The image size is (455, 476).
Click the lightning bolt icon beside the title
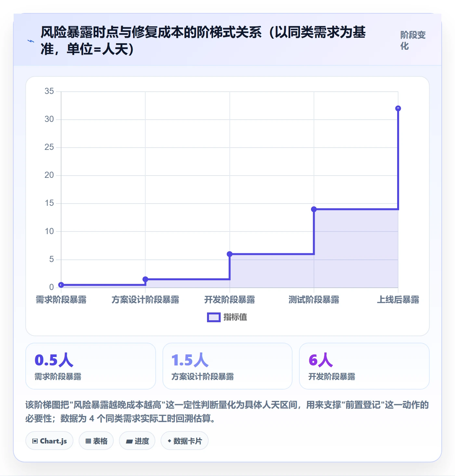tap(31, 41)
